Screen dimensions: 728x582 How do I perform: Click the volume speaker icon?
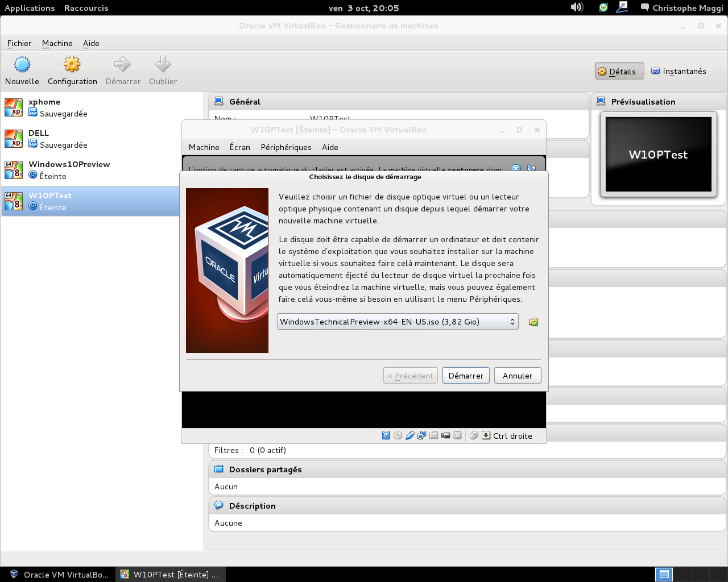pos(577,7)
